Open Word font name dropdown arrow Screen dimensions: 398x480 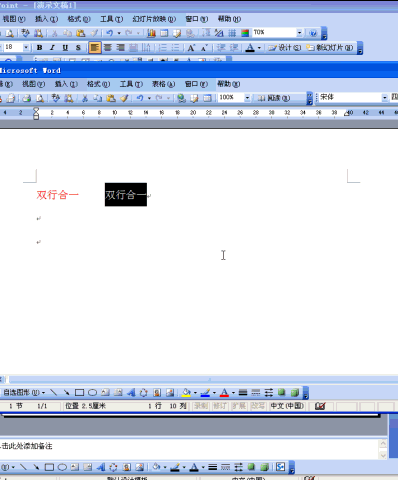click(385, 98)
